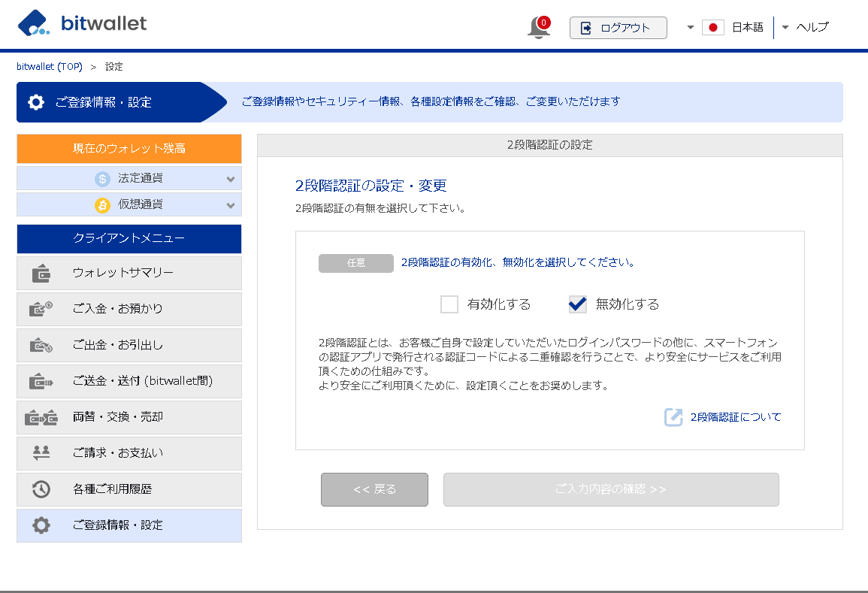Check the 有効化する checkbox
868x593 pixels.
[449, 304]
